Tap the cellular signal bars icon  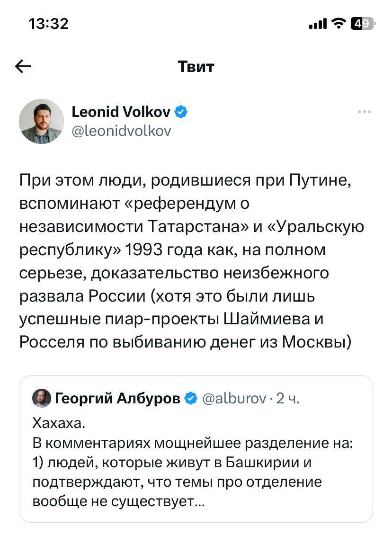coord(318,23)
